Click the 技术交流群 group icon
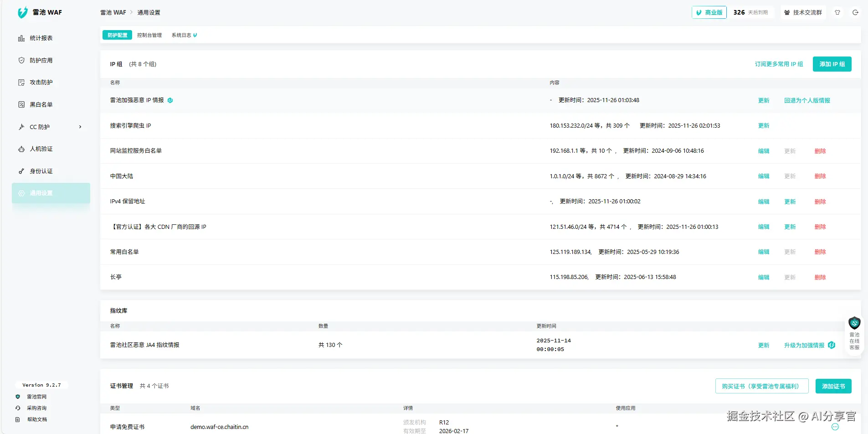Viewport: 868px width, 434px height. pos(787,12)
